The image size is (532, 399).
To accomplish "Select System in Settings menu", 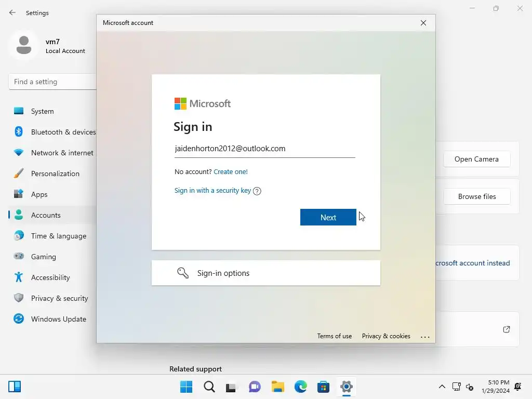I will (54, 111).
